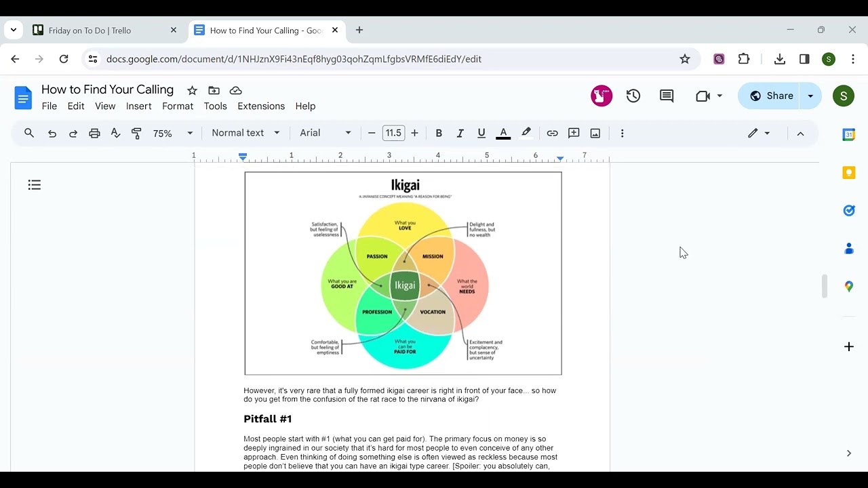Click the font size field showing 11.5
868x488 pixels.
(393, 133)
